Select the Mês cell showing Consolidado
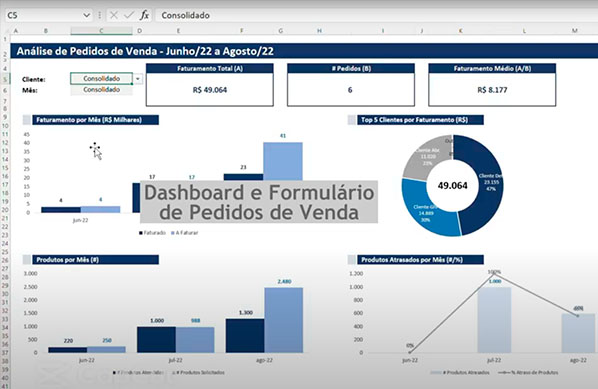 tap(101, 90)
